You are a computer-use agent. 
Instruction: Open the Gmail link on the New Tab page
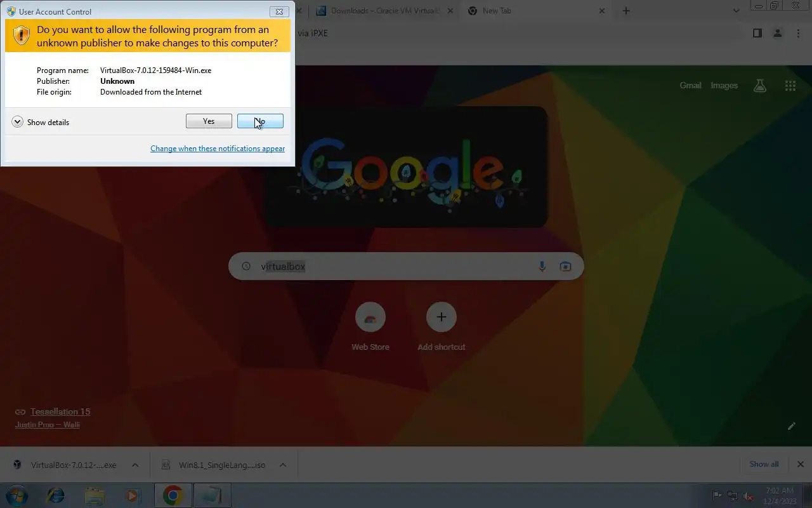click(690, 85)
